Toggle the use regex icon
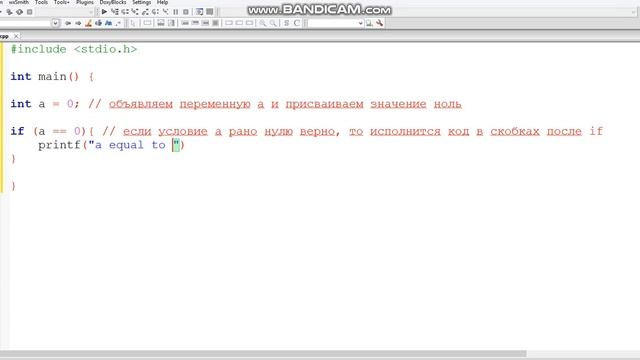This screenshot has width=640, height=360. (x=118, y=23)
